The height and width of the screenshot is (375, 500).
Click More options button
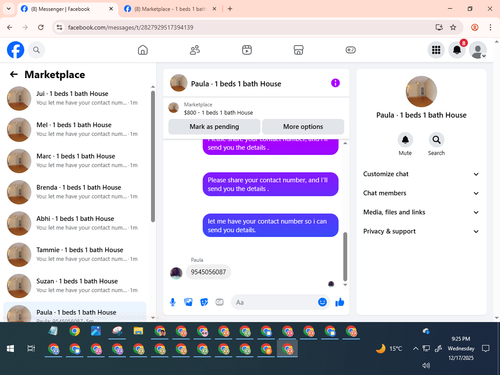[303, 127]
